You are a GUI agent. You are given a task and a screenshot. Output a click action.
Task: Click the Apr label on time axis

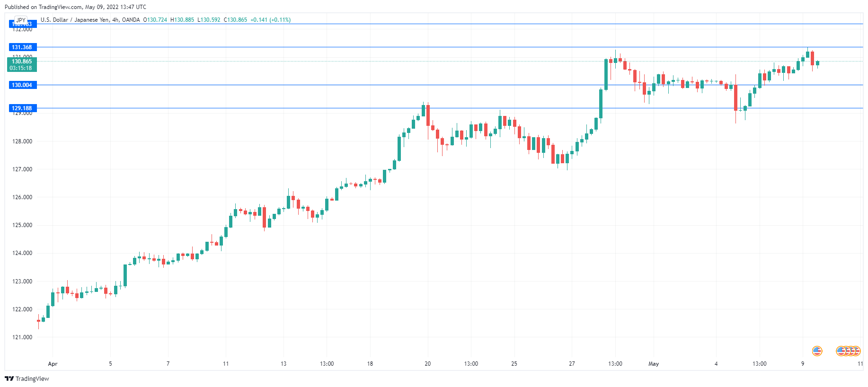tap(53, 364)
